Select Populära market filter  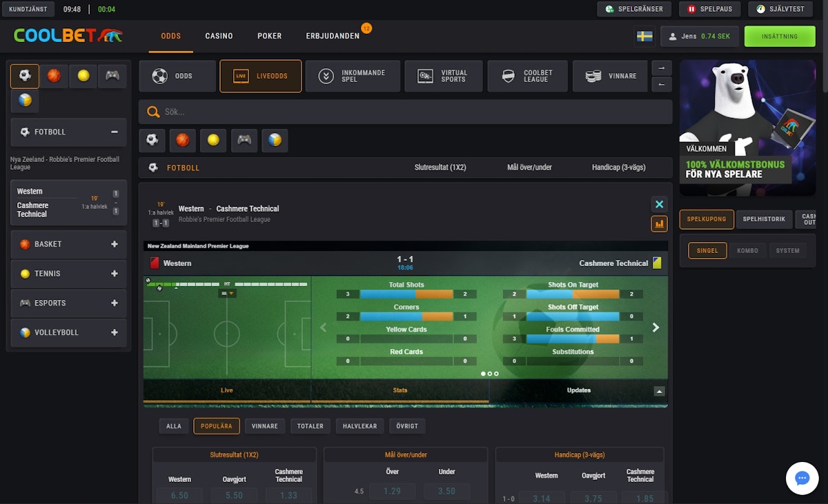217,426
